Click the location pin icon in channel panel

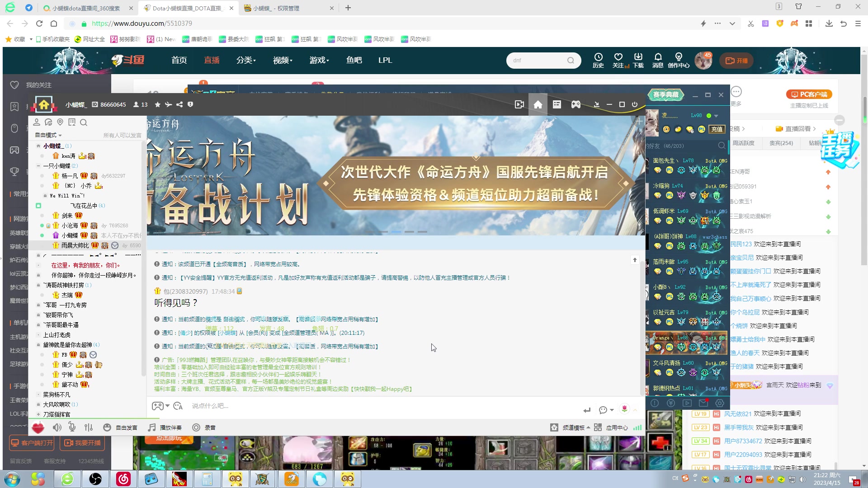(60, 122)
